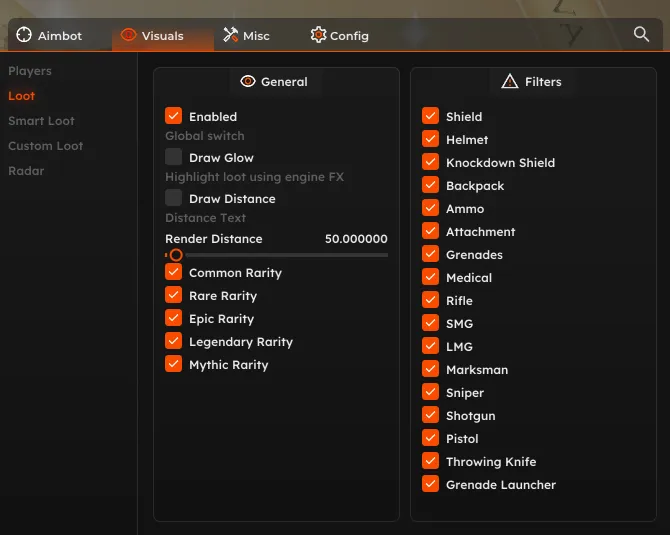The image size is (670, 535).
Task: Switch to the Aimbot tab
Action: pos(49,35)
